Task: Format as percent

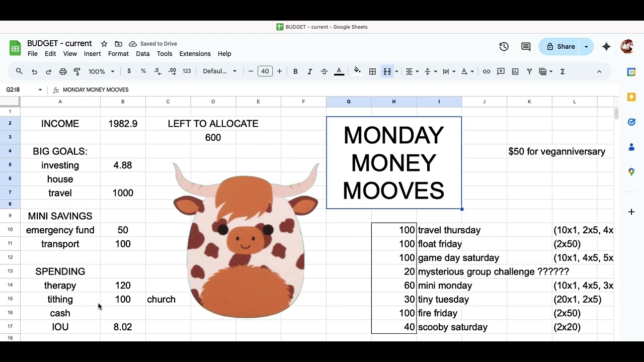Action: coord(143,71)
